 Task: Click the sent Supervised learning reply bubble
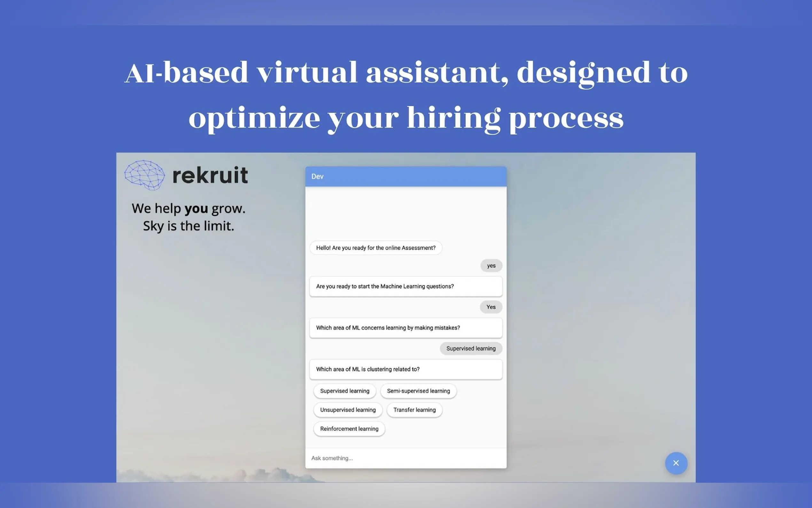click(x=471, y=348)
